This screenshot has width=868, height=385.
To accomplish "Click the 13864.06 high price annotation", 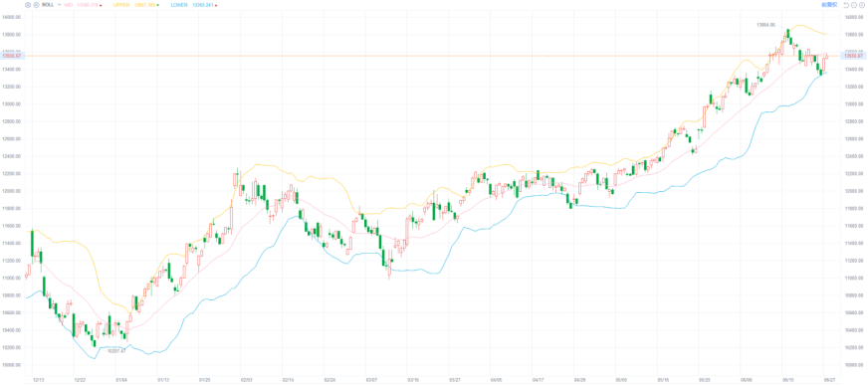I will point(765,25).
